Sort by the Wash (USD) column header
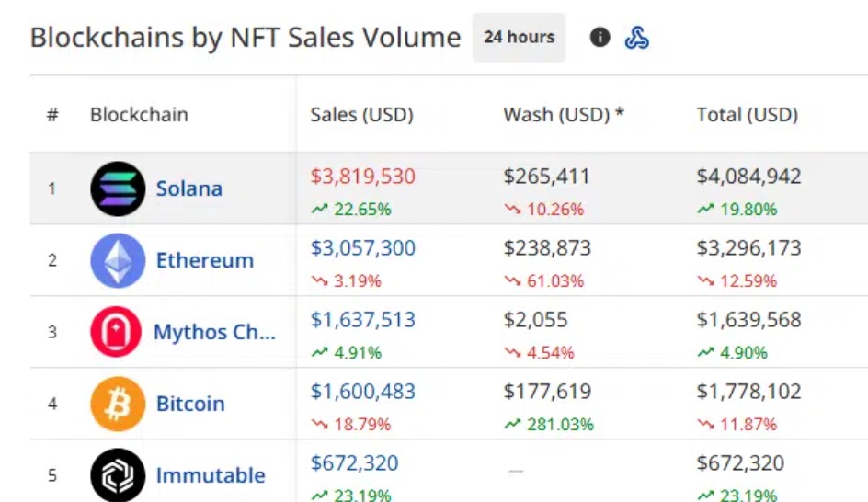This screenshot has width=868, height=502. pos(564,115)
